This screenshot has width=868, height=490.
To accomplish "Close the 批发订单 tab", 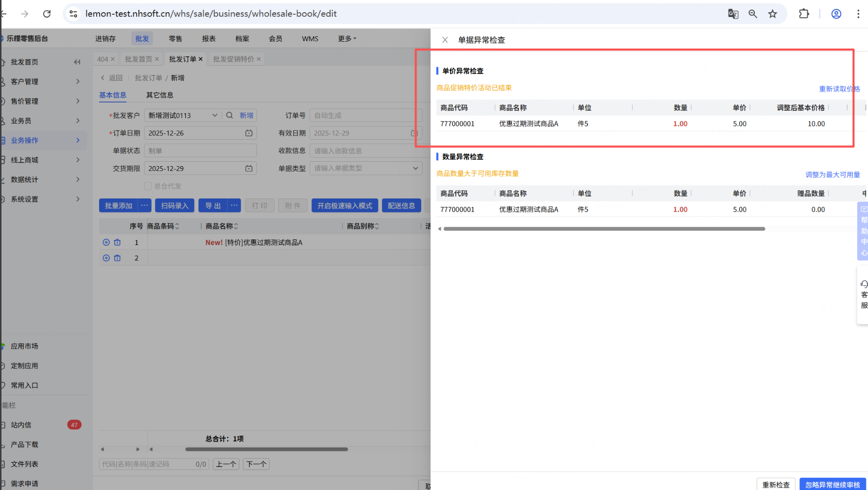I will click(201, 59).
